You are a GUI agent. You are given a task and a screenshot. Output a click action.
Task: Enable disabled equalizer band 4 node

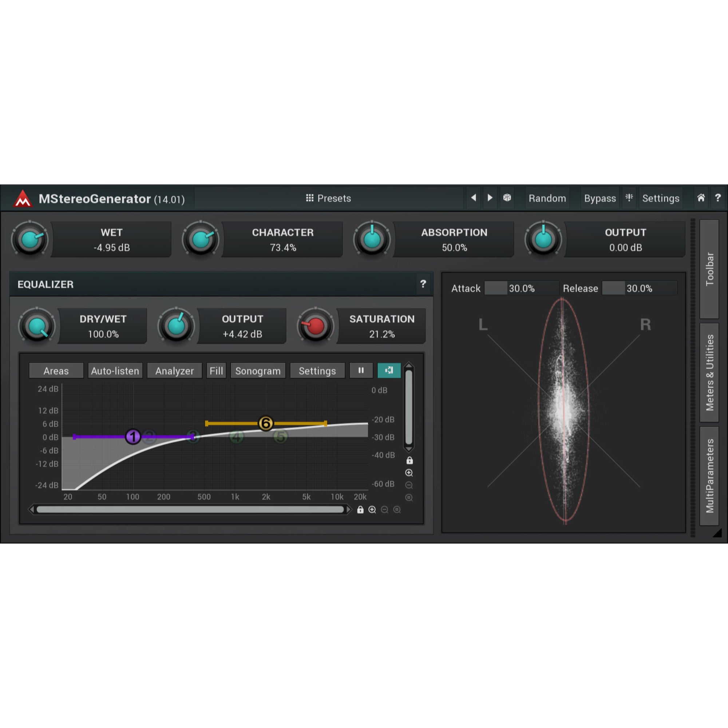[236, 437]
